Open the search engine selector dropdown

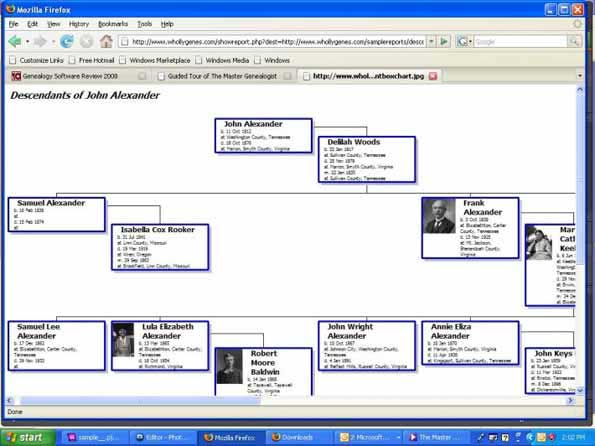coord(471,41)
